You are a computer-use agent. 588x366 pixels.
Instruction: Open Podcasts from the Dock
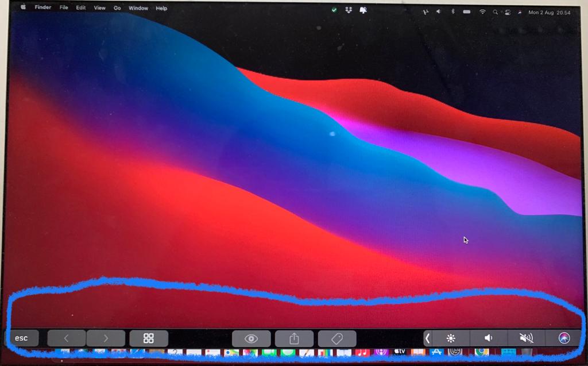point(381,352)
